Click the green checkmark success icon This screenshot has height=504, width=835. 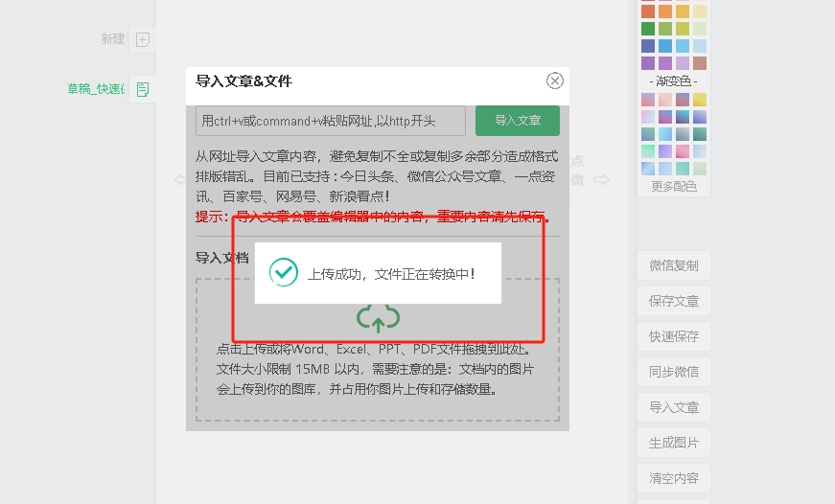point(284,272)
